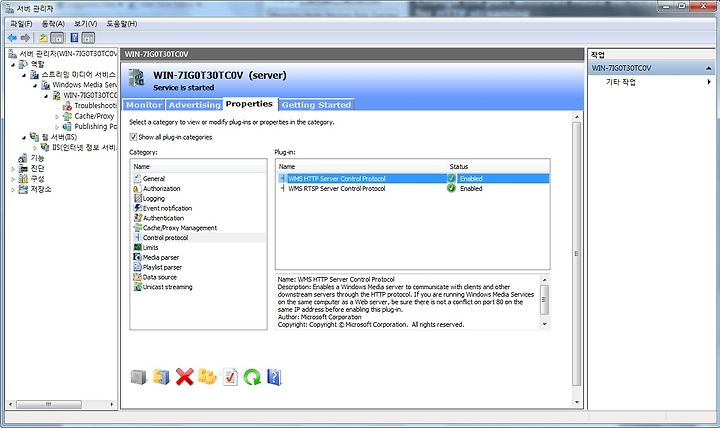Open the 파일(F) menu
720x428 pixels.
(21, 23)
